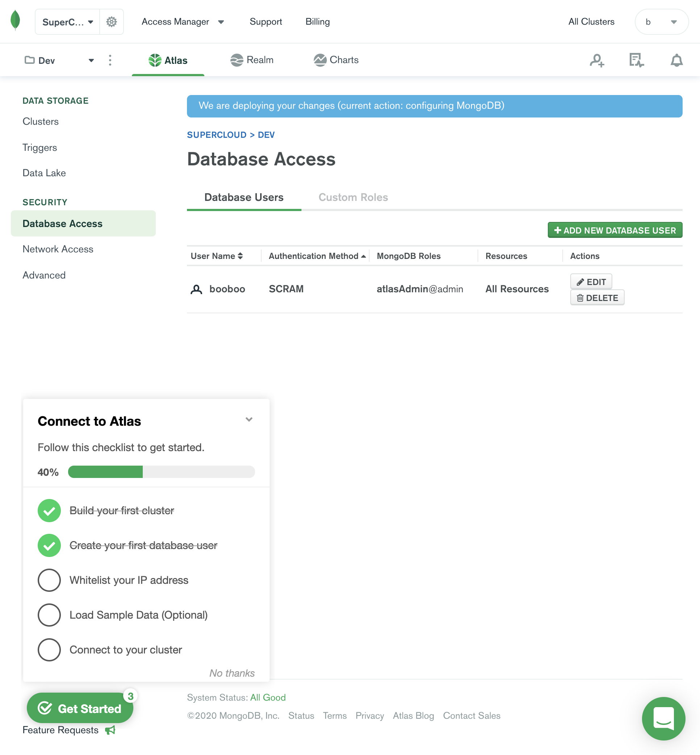Image resolution: width=700 pixels, height=755 pixels.
Task: Click the MongoDB leaf logo
Action: [x=15, y=20]
